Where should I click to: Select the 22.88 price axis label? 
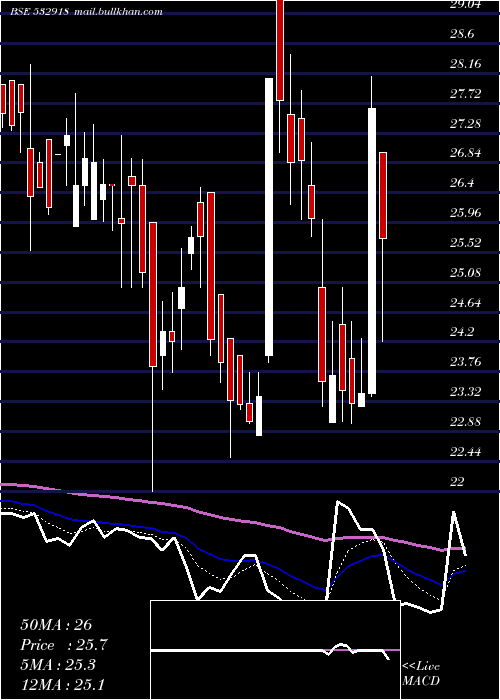point(465,422)
